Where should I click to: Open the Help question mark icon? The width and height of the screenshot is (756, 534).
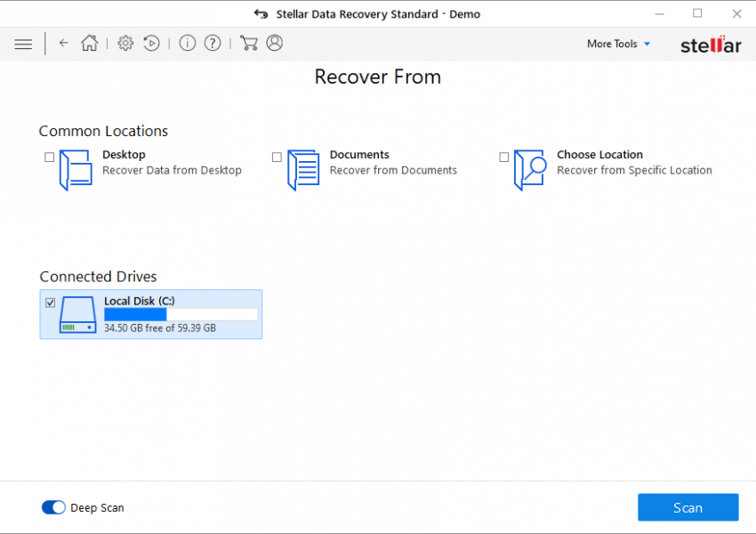pos(213,43)
